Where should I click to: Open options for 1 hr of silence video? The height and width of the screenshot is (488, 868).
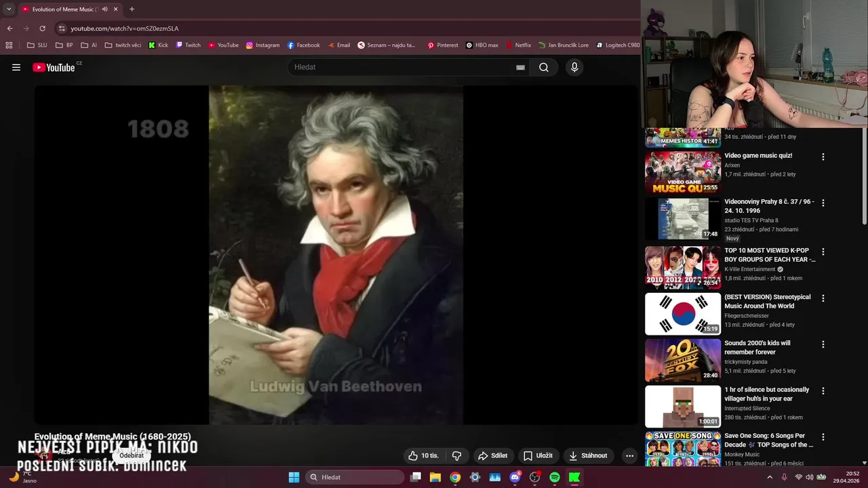823,391
